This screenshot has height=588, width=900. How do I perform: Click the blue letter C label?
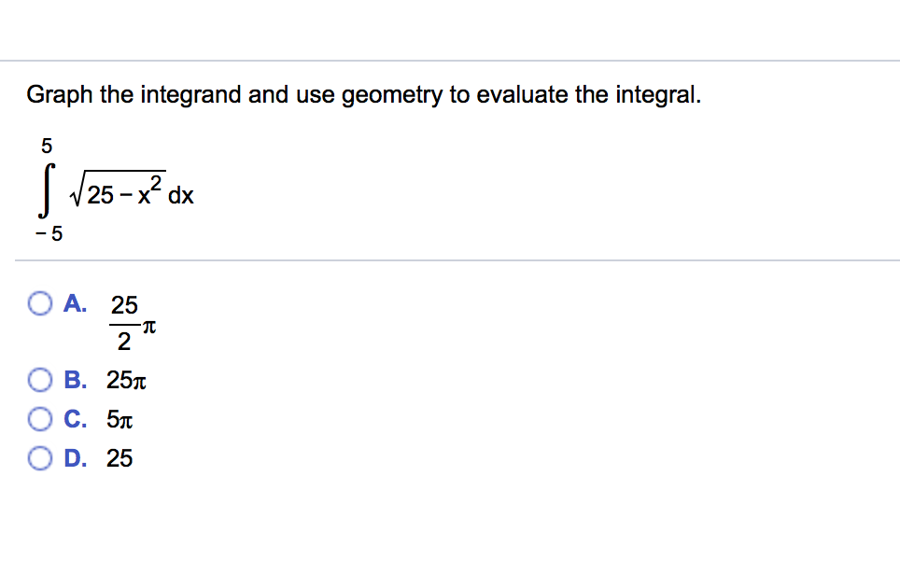pyautogui.click(x=74, y=419)
